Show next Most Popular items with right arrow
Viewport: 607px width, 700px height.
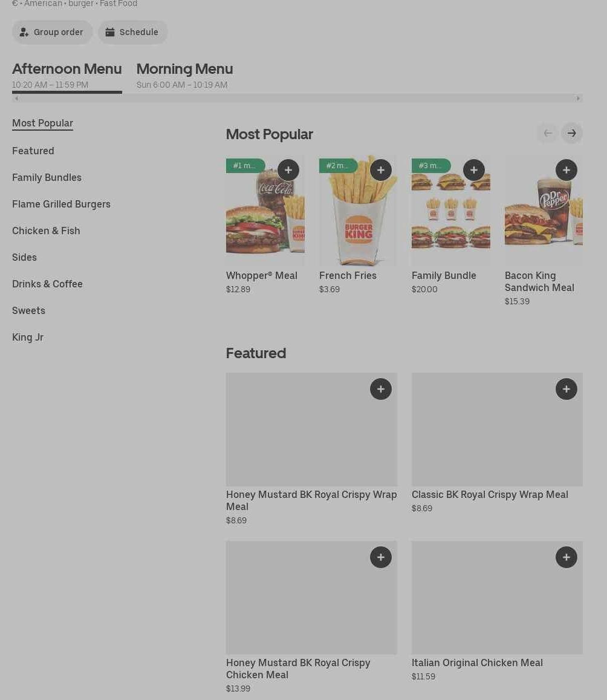coord(572,133)
